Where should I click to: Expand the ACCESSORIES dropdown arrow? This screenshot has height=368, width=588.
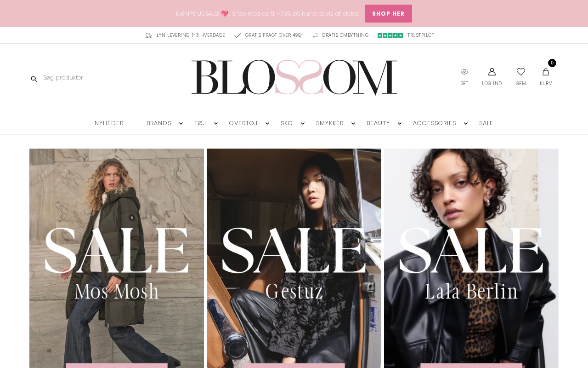[x=466, y=123]
